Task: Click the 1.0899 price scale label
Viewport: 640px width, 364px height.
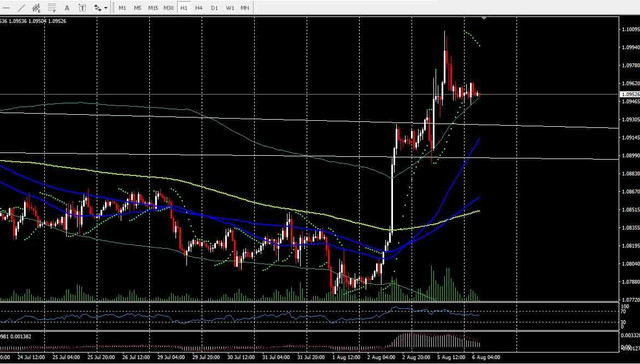Action: (x=631, y=155)
